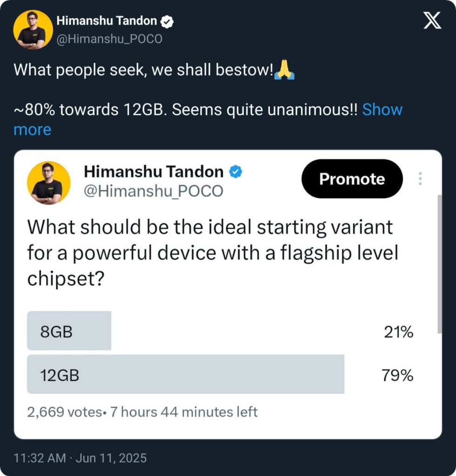Viewport: 456px width, 476px height.
Task: Click the poll question text
Action: [x=213, y=253]
